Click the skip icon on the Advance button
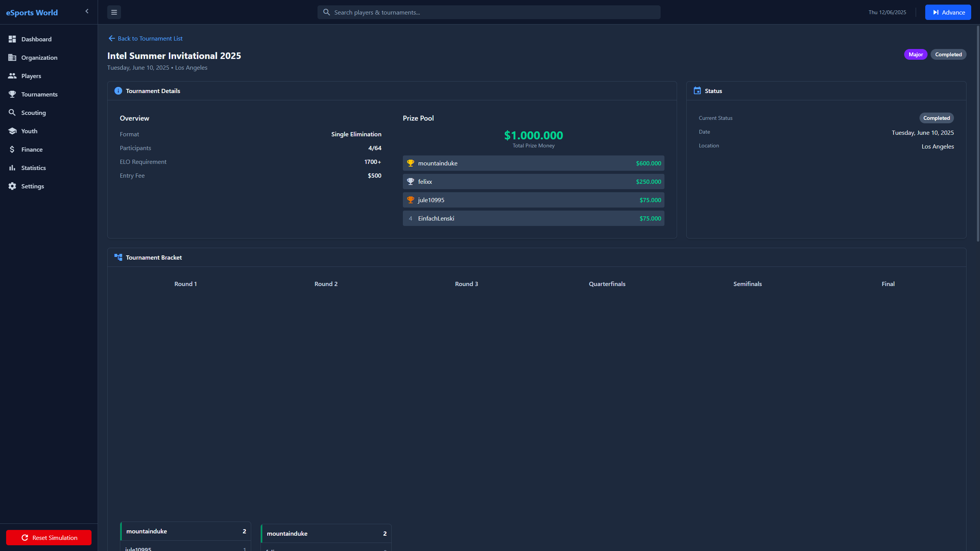The width and height of the screenshot is (980, 551). (x=936, y=12)
